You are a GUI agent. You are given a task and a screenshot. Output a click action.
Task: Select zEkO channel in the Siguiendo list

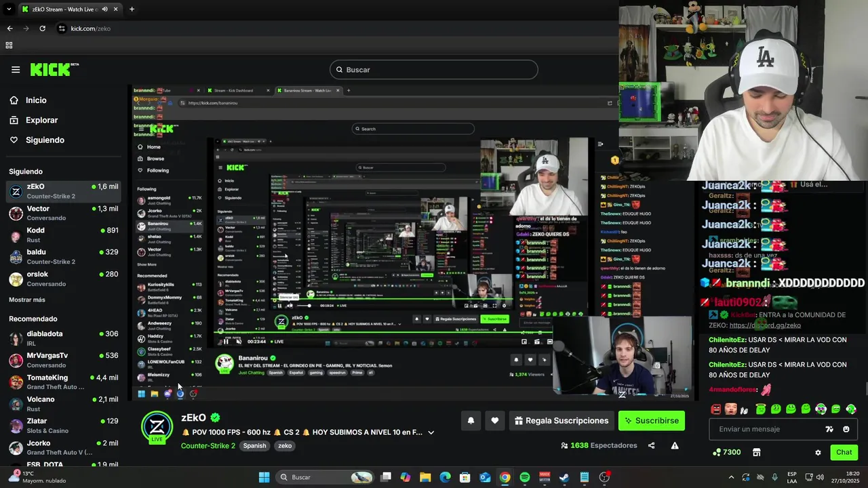64,191
